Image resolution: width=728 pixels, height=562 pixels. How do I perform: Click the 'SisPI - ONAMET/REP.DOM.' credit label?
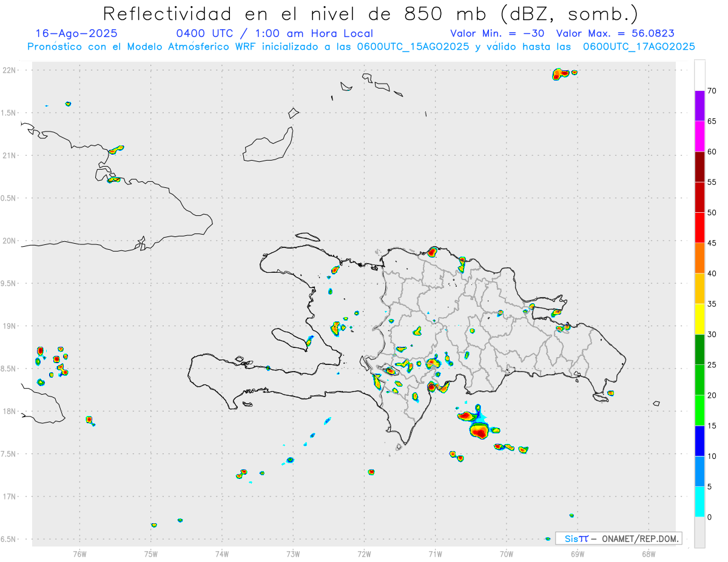pyautogui.click(x=619, y=538)
